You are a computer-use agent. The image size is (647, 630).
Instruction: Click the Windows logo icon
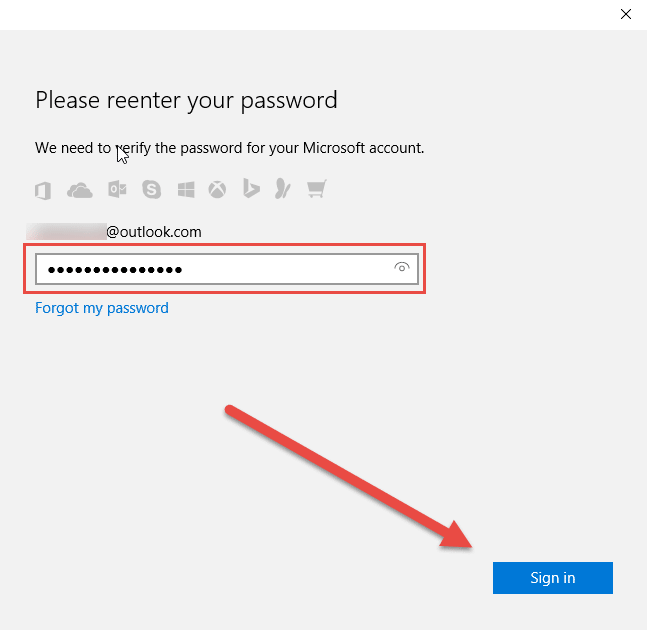click(x=186, y=190)
